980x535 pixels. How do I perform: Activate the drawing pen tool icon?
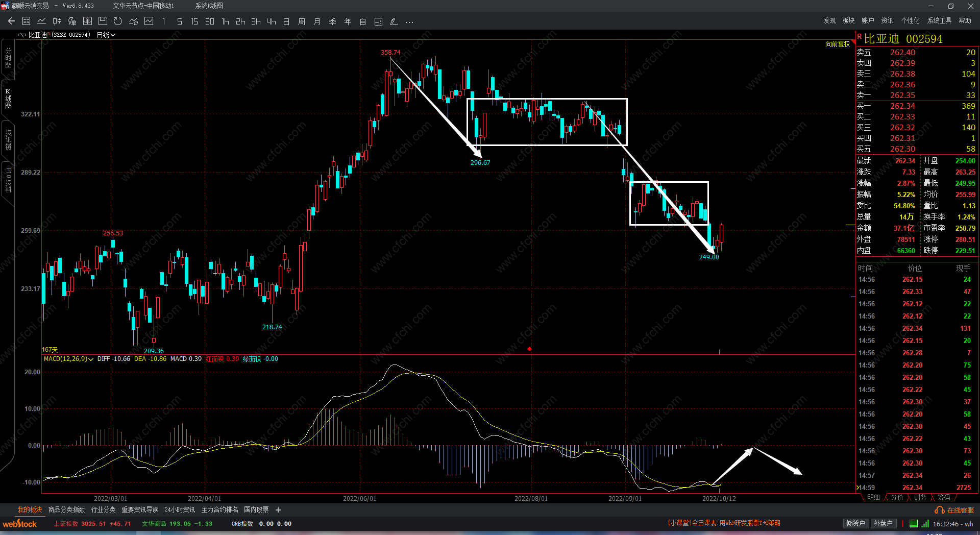[x=394, y=21]
